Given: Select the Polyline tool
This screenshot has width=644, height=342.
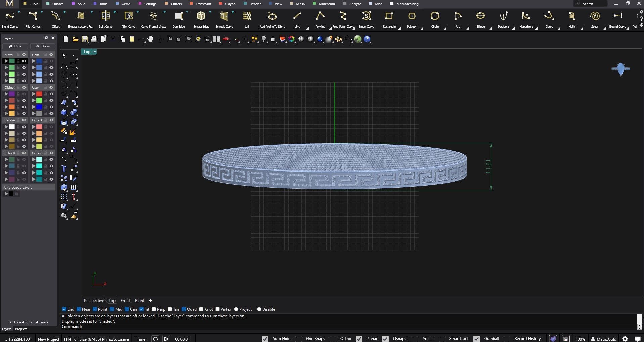Looking at the screenshot, I should coord(320,19).
